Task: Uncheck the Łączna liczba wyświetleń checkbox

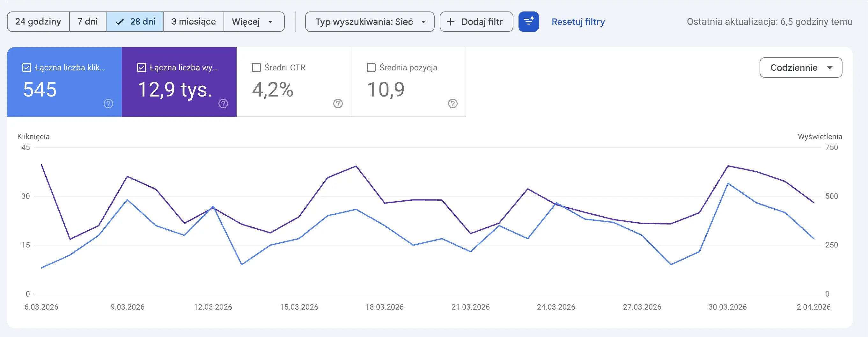Action: pos(141,68)
